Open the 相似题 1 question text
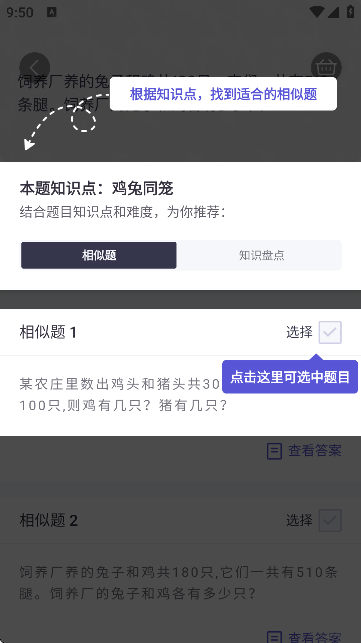Viewport: 361px width, 643px height. tap(123, 395)
